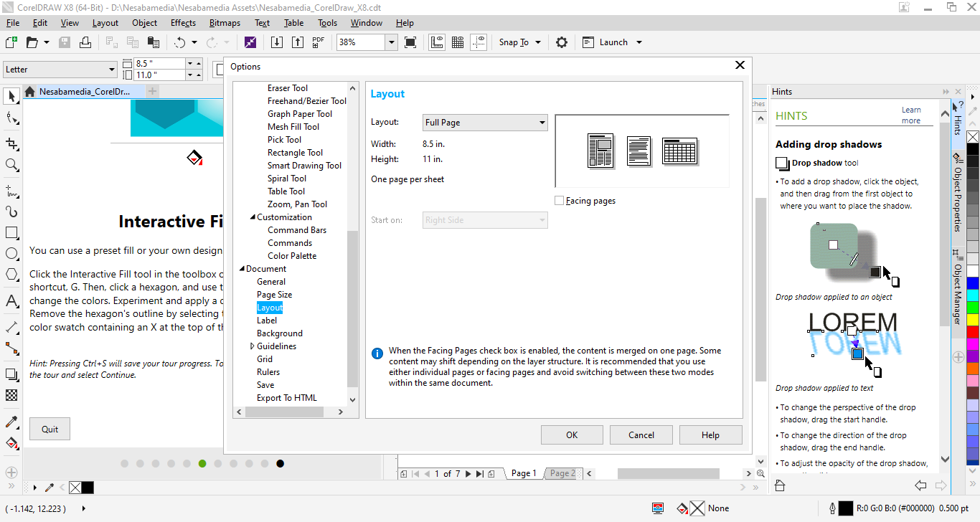Screen dimensions: 980x522
Task: Toggle Show Rulers button in toolbar
Action: 436,42
